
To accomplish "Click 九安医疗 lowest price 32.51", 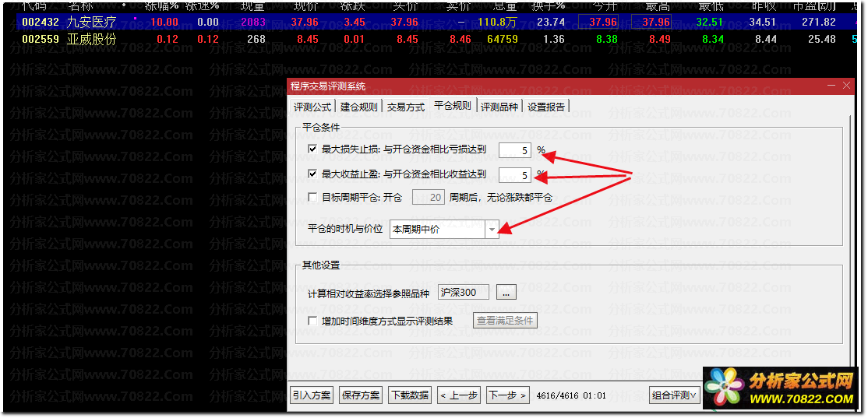I will point(711,22).
